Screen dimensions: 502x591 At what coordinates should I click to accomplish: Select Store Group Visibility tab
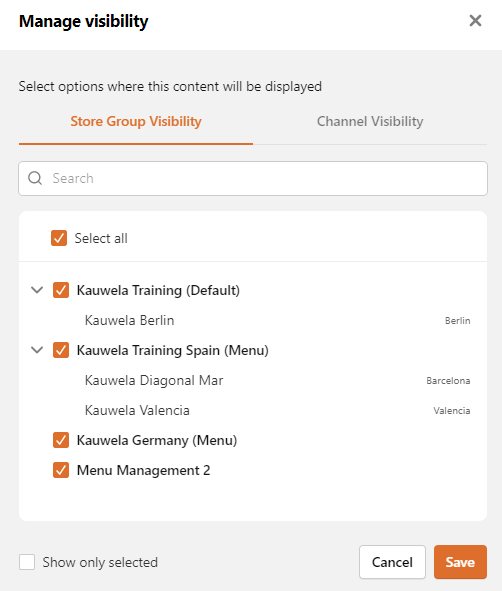pos(136,121)
